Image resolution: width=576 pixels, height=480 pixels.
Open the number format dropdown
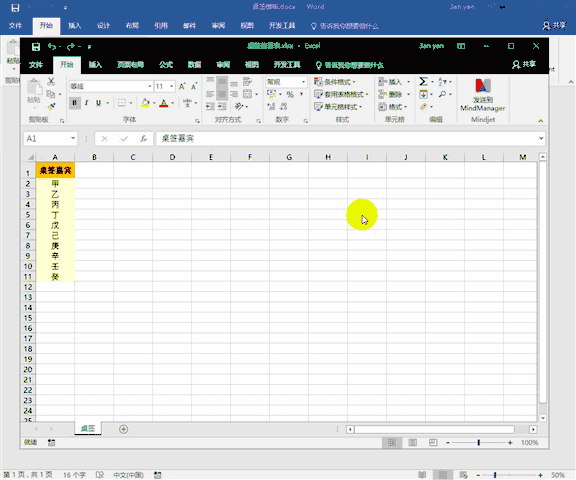click(303, 82)
